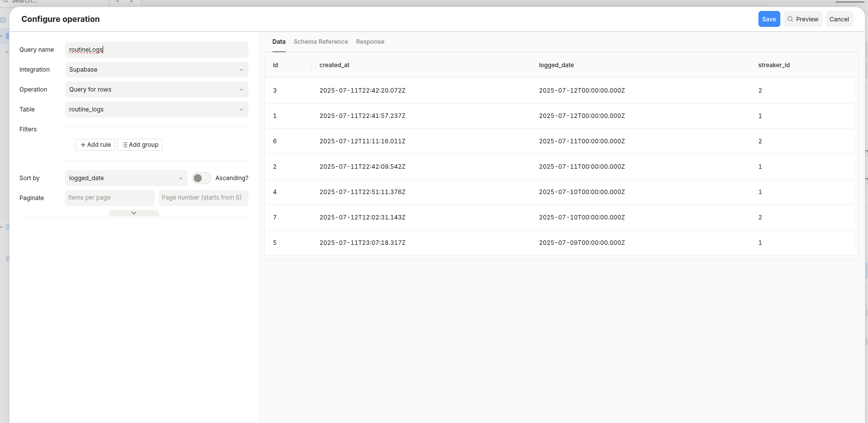Add a filter group
This screenshot has height=423, width=868.
(x=140, y=145)
